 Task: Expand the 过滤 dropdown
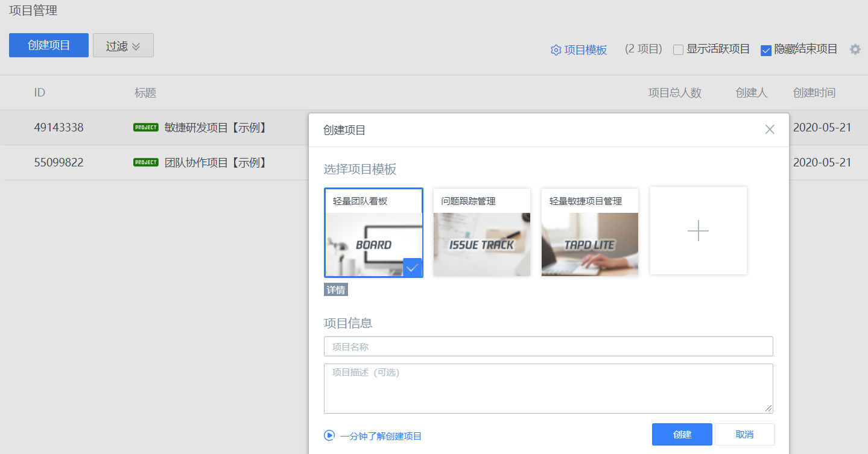123,46
